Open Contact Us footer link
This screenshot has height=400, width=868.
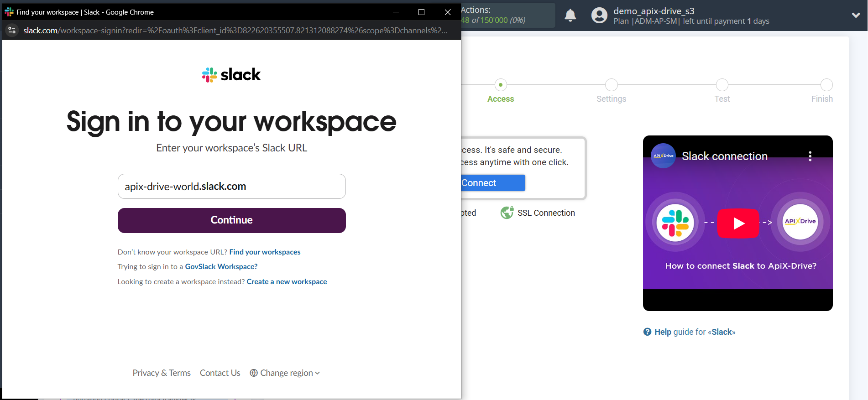click(220, 373)
